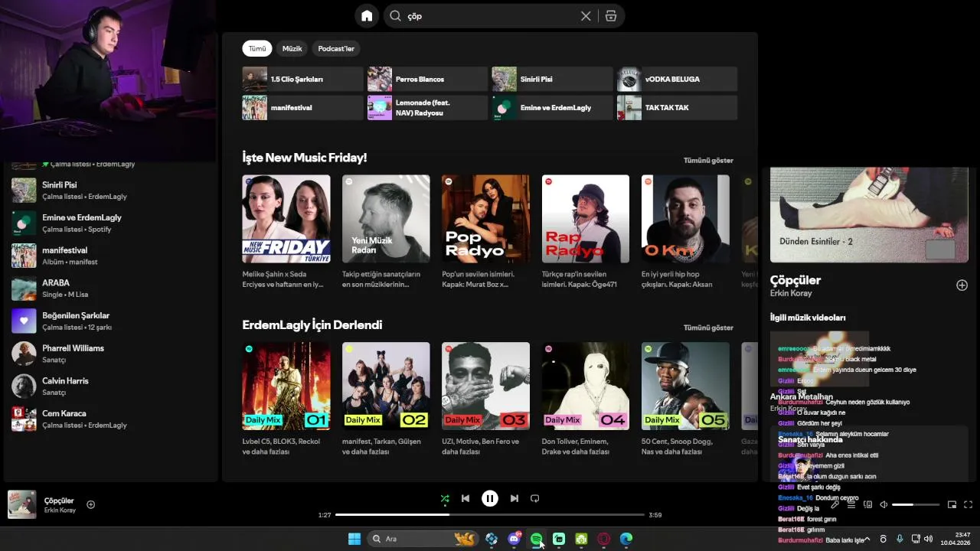Viewport: 980px width, 551px height.
Task: Open Calvin Harris artist in library
Action: (111, 386)
